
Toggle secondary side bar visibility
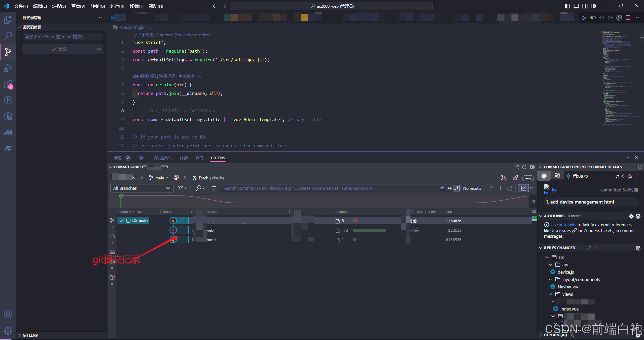pyautogui.click(x=585, y=6)
